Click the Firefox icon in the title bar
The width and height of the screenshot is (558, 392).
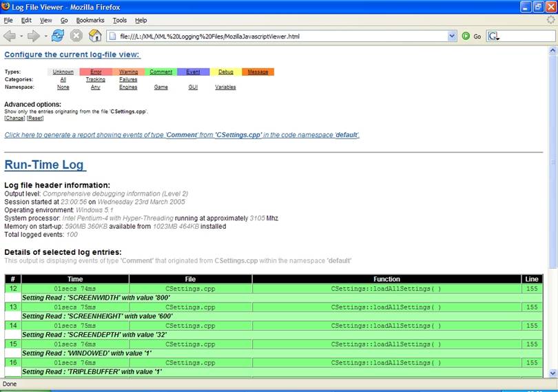pos(6,6)
